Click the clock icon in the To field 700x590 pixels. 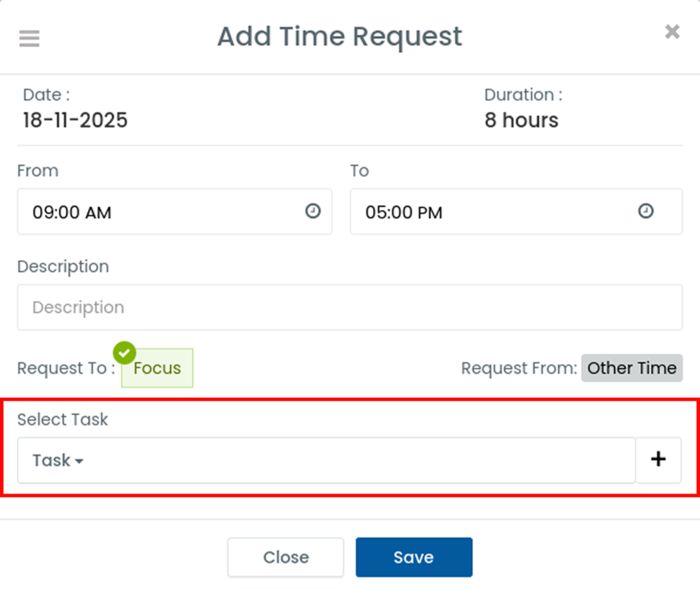point(645,211)
